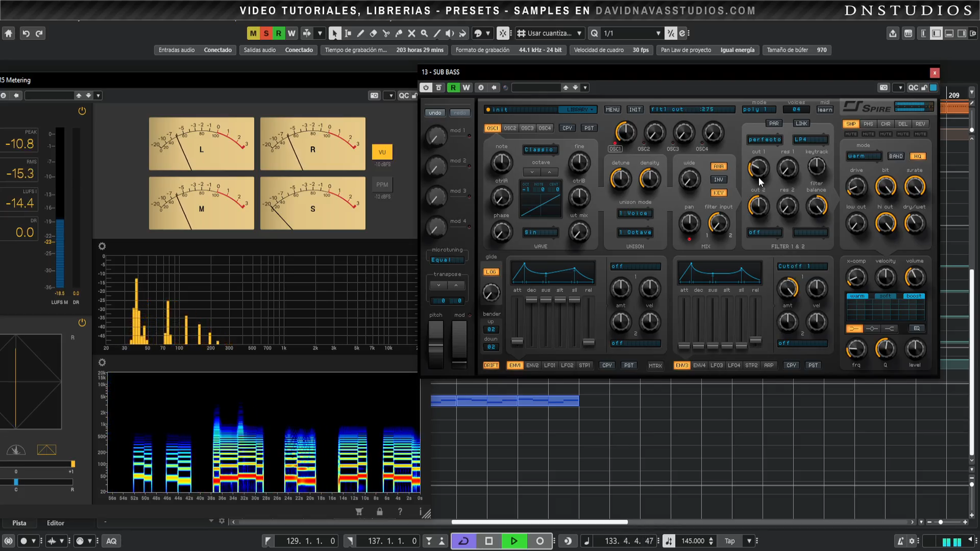Select the Scissors split tool
980x551 pixels.
[x=386, y=34]
